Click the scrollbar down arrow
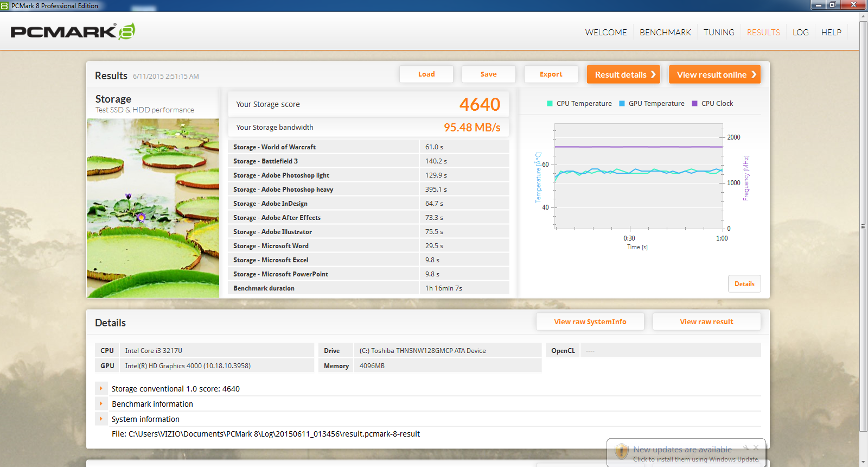The image size is (868, 467). tap(863, 463)
